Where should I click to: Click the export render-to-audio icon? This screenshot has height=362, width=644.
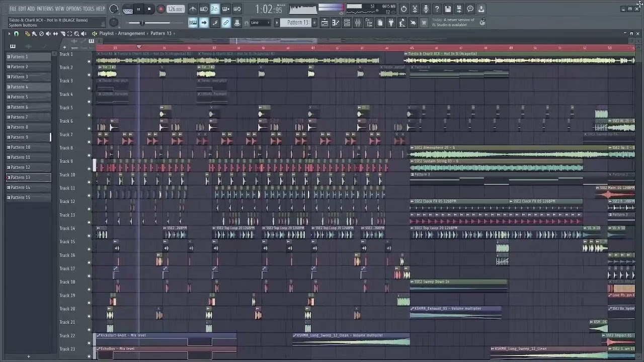coord(459,9)
